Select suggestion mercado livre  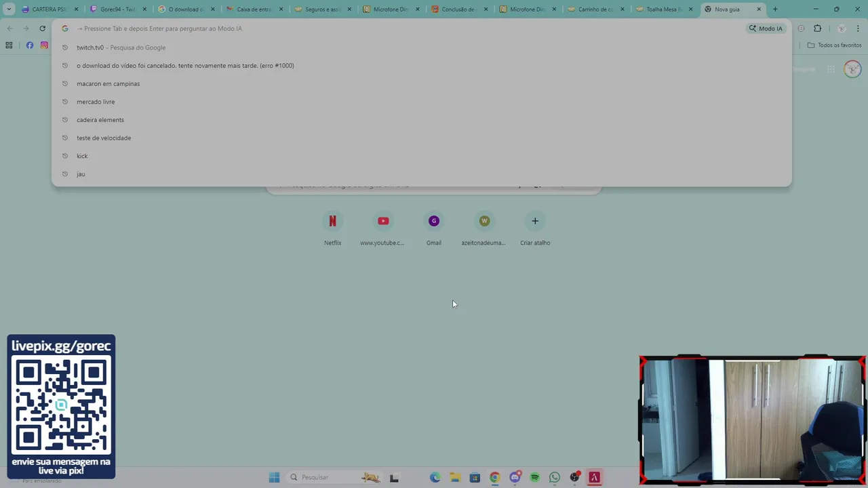(x=421, y=102)
